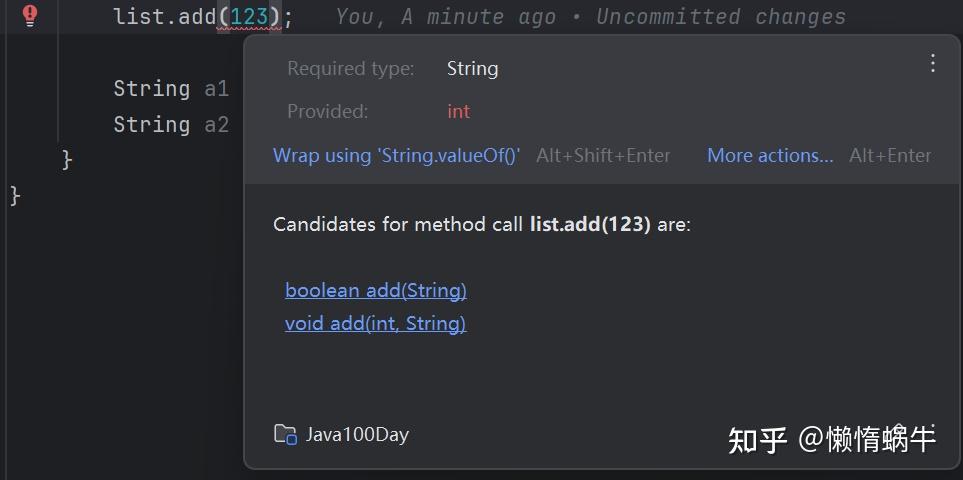Click the Alt+Shift+Enter shortcut hint
The image size is (963, 480).
[x=603, y=155]
